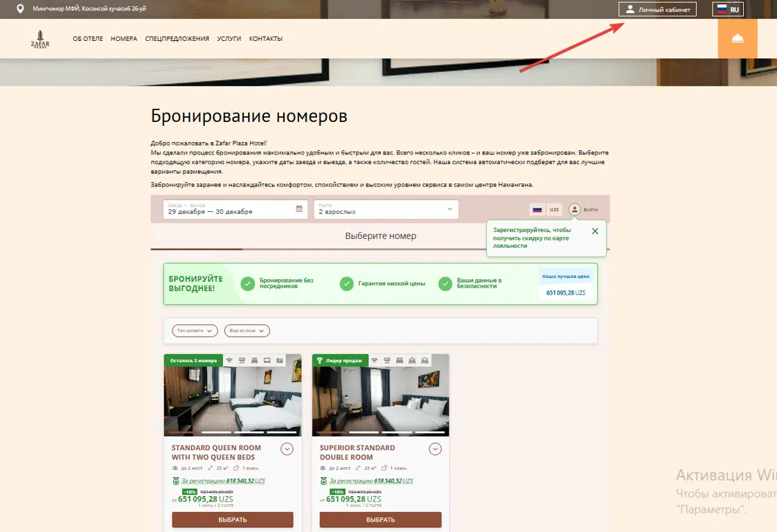Open the НОМЕРА menu item

pos(124,39)
